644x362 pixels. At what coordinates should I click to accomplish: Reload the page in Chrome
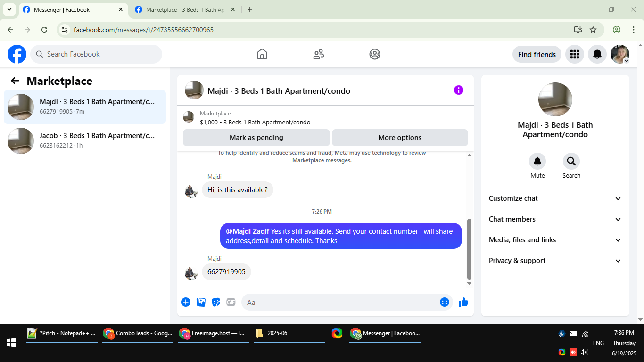(x=44, y=30)
